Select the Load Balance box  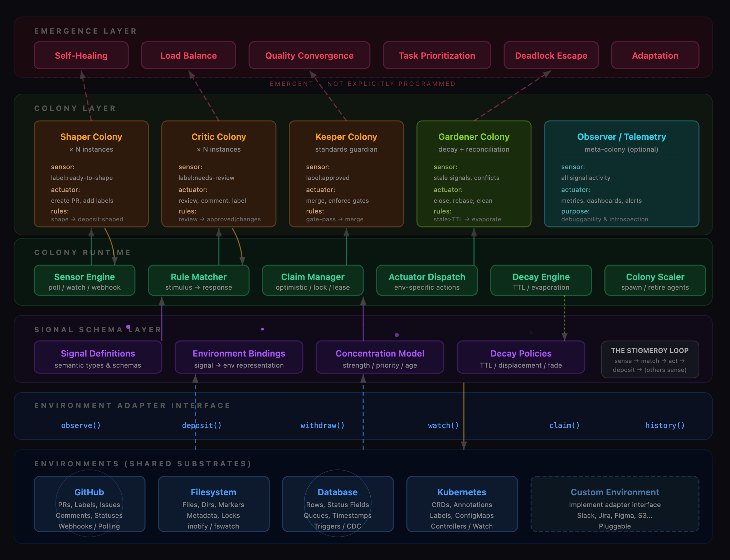click(189, 55)
